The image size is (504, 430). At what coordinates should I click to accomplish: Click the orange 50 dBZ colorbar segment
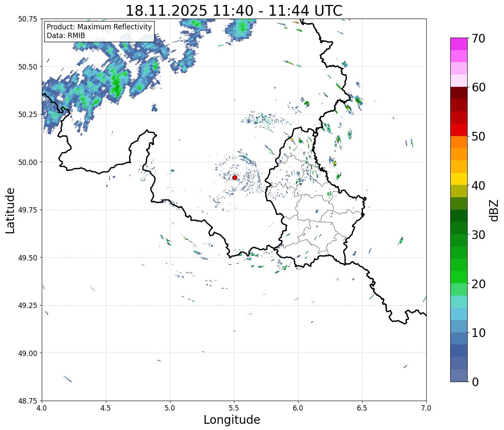coord(459,142)
